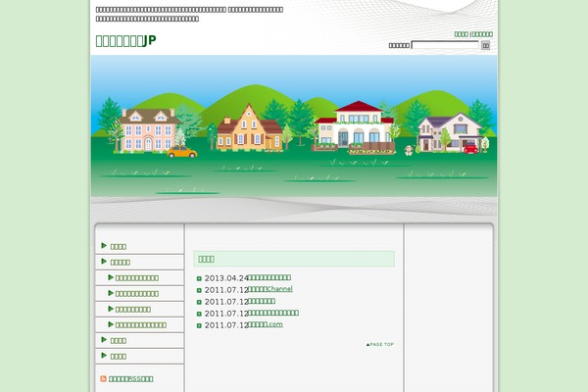This screenshot has height=392, width=588.
Task: Open the header link right of the vertical separator
Action: 482,34
